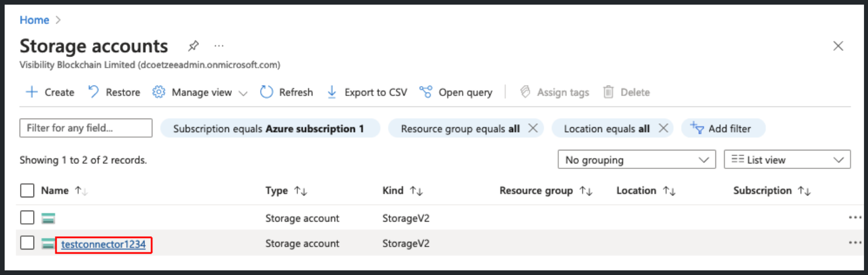Viewport: 868px width, 275px height.
Task: Remove the Resource group equals all filter
Action: pyautogui.click(x=533, y=129)
